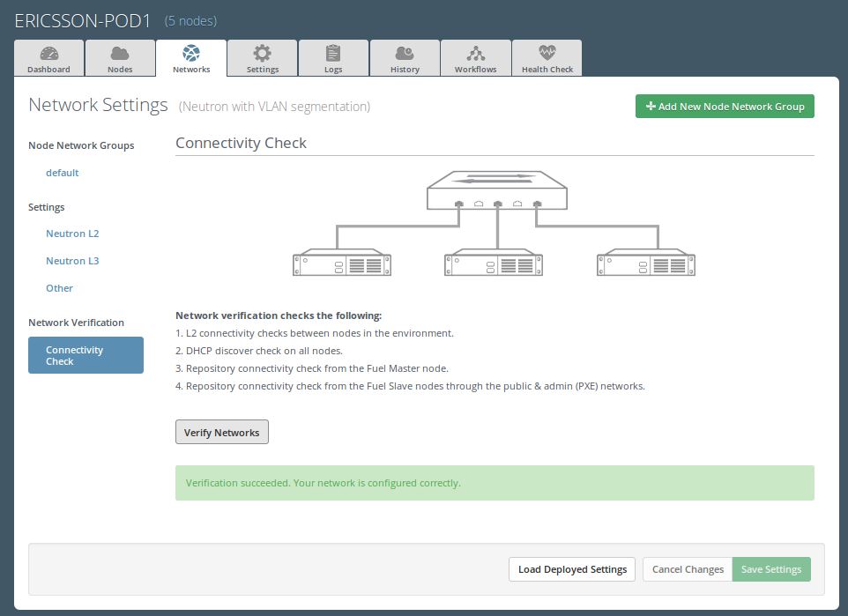This screenshot has width=848, height=616.
Task: Open Neutron L3 settings
Action: tap(72, 261)
